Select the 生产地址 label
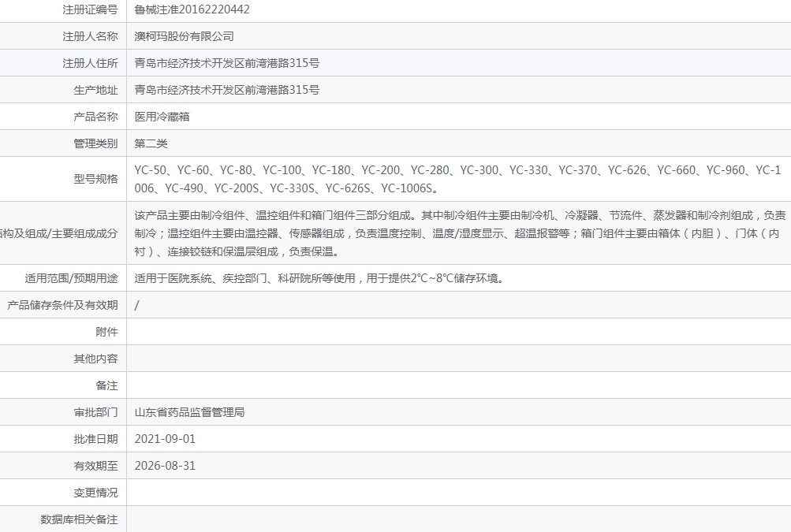The height and width of the screenshot is (532, 791). pyautogui.click(x=95, y=90)
